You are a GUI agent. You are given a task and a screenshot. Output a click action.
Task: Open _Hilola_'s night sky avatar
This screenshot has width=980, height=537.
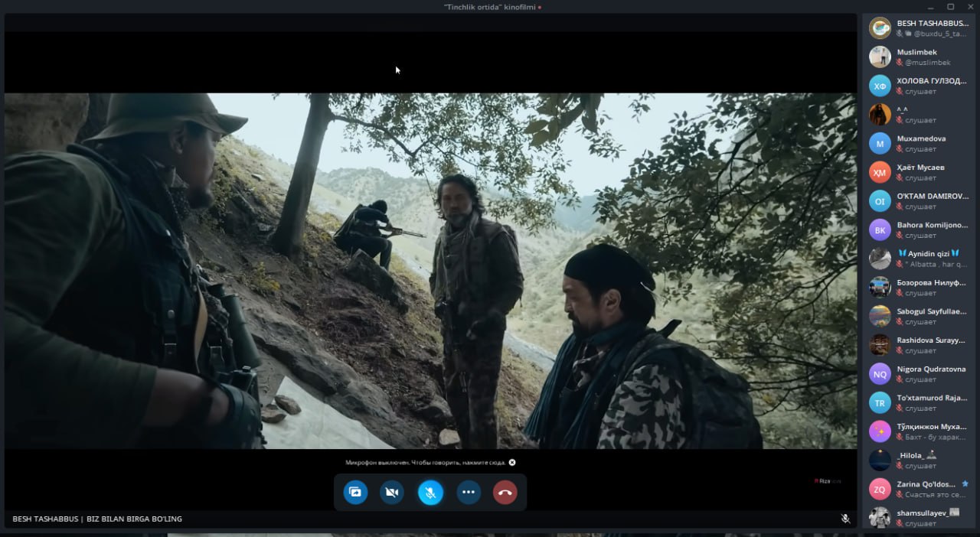(880, 460)
